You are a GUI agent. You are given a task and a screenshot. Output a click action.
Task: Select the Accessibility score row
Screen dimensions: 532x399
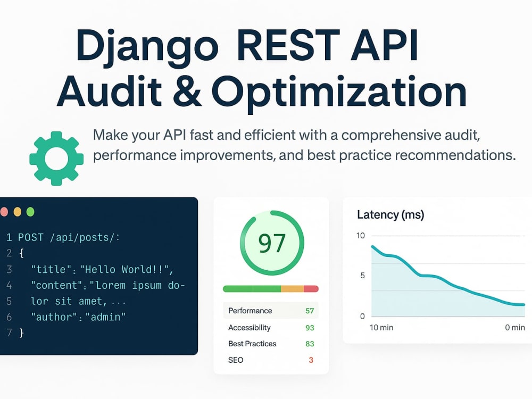tap(271, 327)
